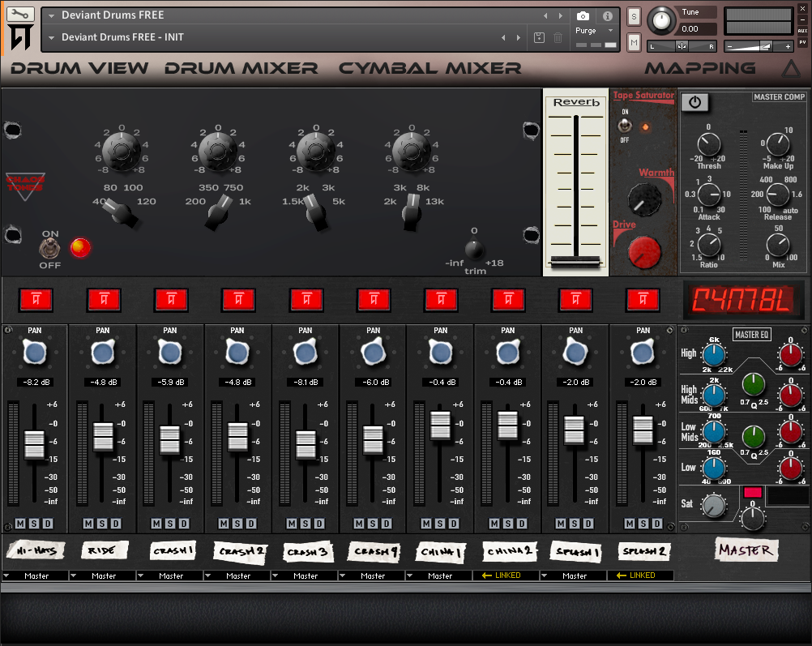Switch to the DRUM MIXER tab
The image size is (812, 646).
pos(241,68)
